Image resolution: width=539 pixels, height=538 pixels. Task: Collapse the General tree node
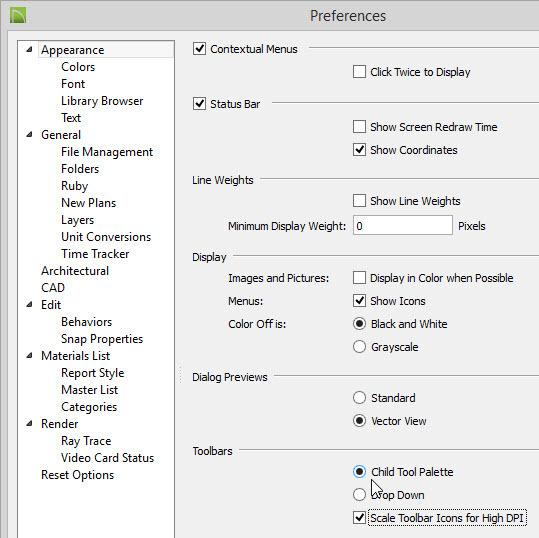tap(30, 134)
